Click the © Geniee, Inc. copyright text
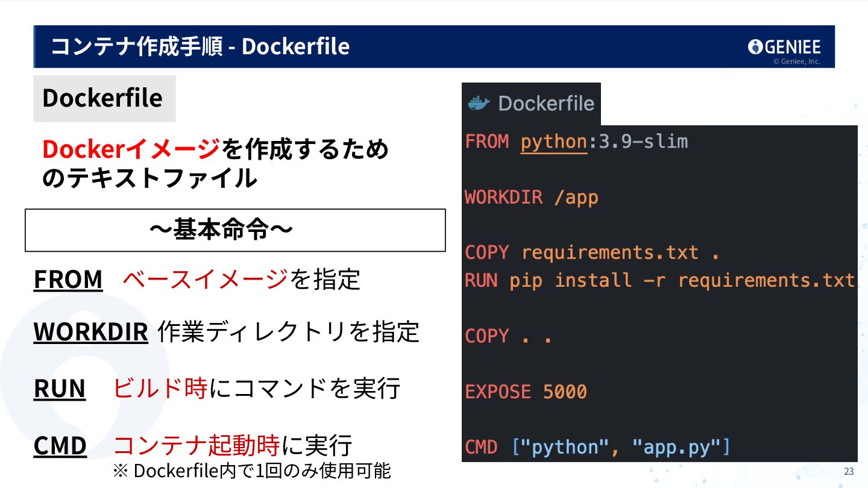This screenshot has height=488, width=868. click(x=796, y=61)
